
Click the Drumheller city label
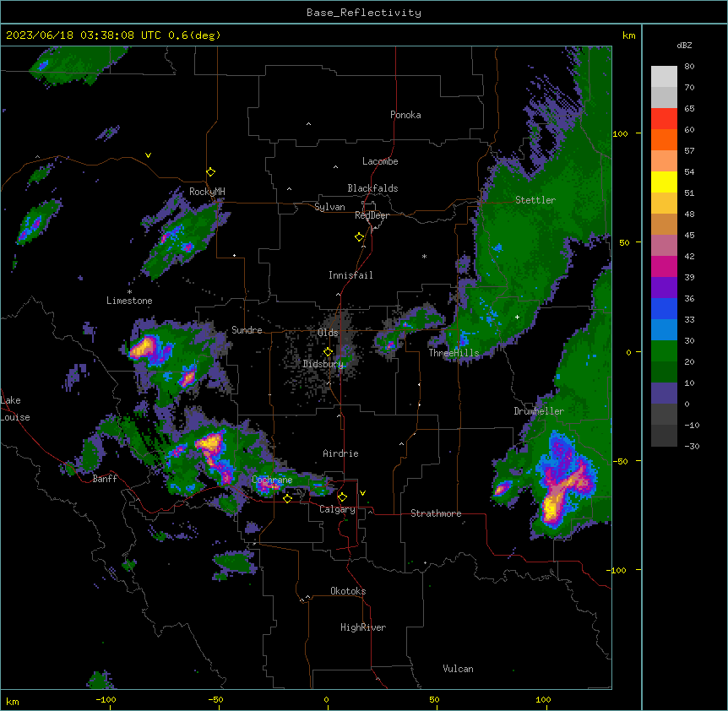(539, 411)
